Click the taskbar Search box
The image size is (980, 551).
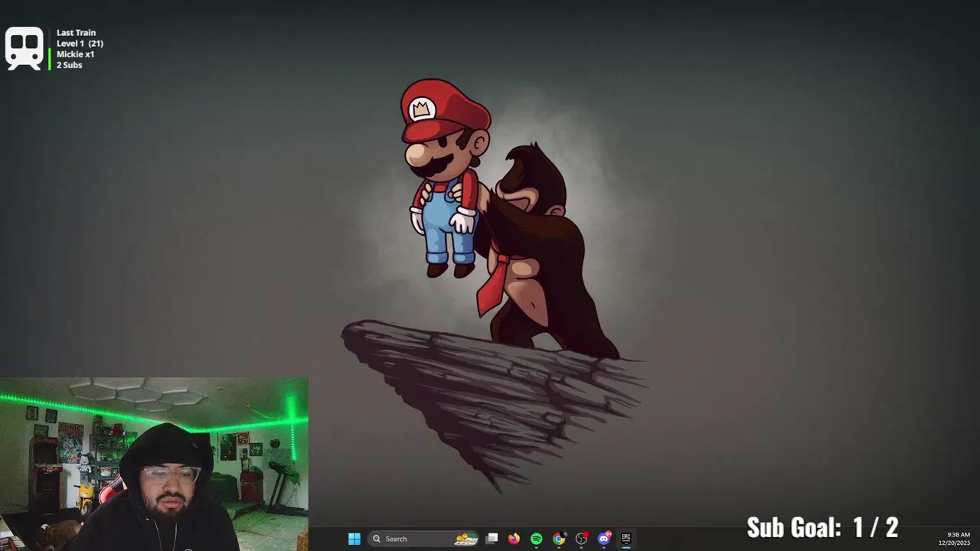click(423, 539)
